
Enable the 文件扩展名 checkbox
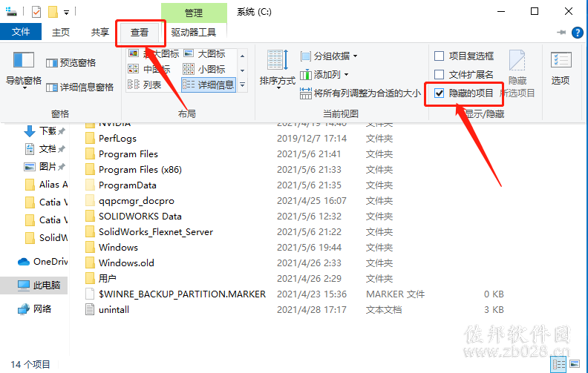coord(439,74)
